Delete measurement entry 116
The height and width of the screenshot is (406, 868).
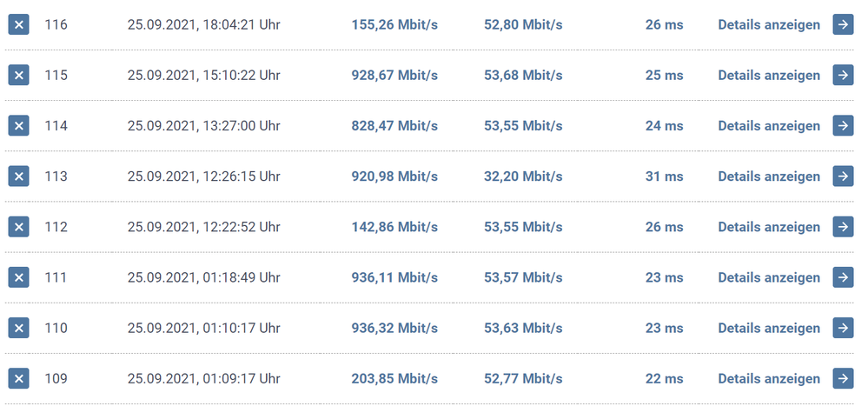click(19, 24)
